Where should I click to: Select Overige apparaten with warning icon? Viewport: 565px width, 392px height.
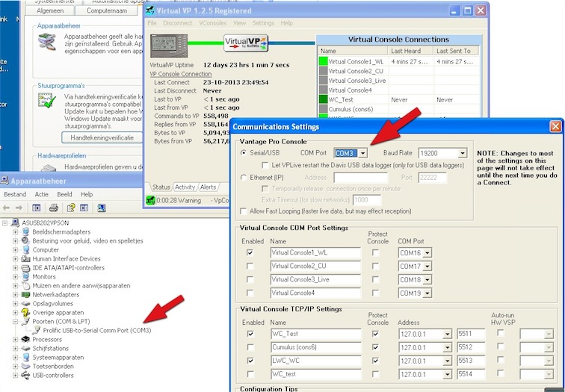(x=58, y=312)
